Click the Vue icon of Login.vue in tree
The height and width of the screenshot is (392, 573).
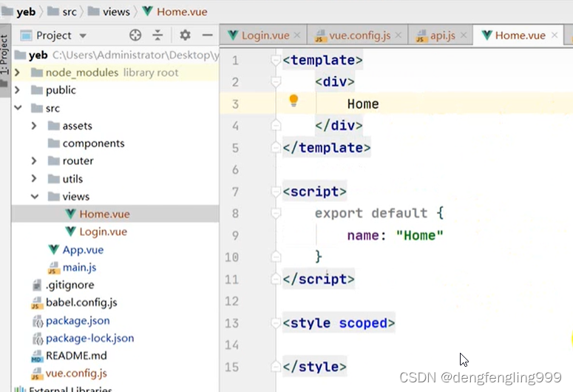(x=70, y=232)
